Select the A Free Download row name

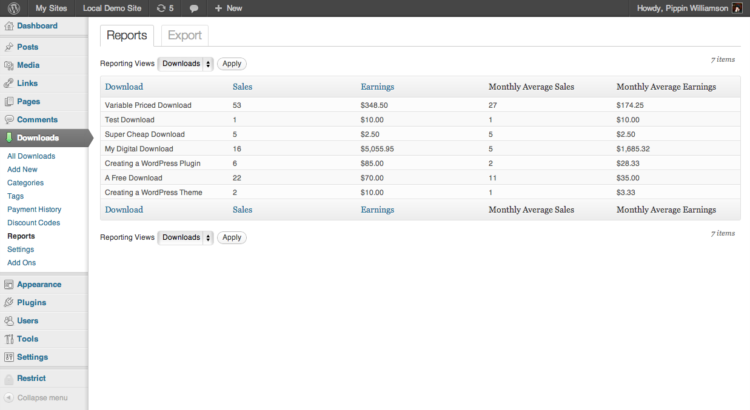click(133, 178)
